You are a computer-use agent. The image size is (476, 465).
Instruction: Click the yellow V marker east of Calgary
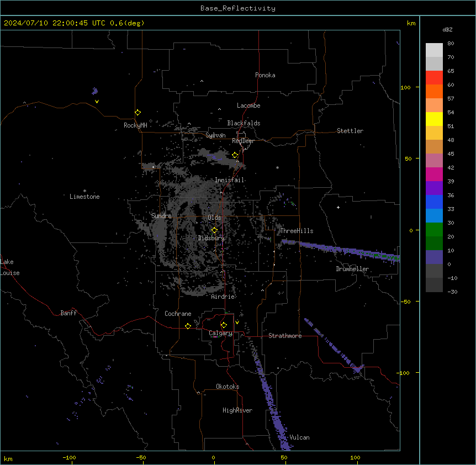237,323
